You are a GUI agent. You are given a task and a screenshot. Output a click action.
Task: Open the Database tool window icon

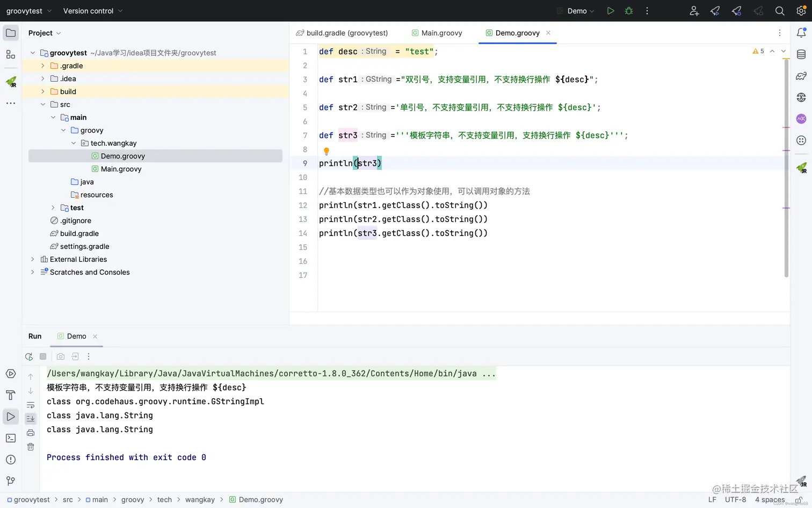(x=801, y=54)
